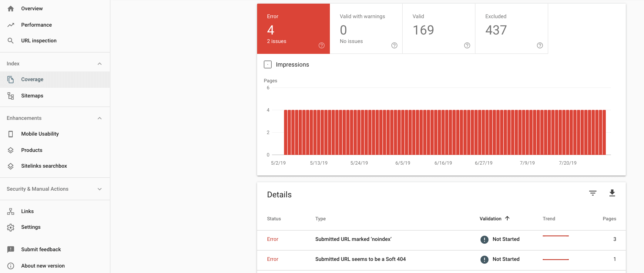
Task: Click the Mobile Usability phone icon
Action: (x=11, y=134)
